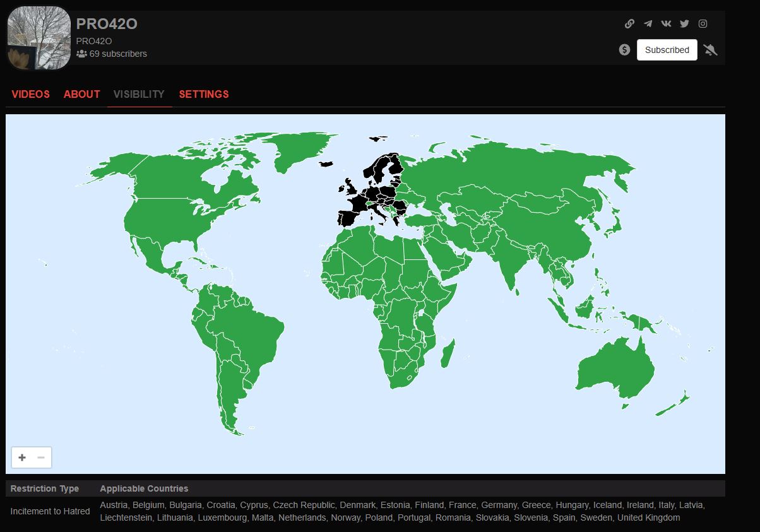Click the PRO42O channel avatar
This screenshot has height=532, width=760.
(39, 38)
